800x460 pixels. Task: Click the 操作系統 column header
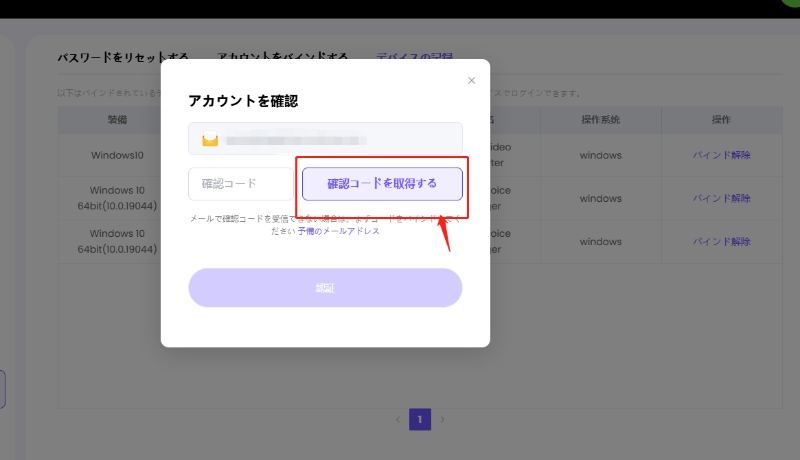(600, 120)
